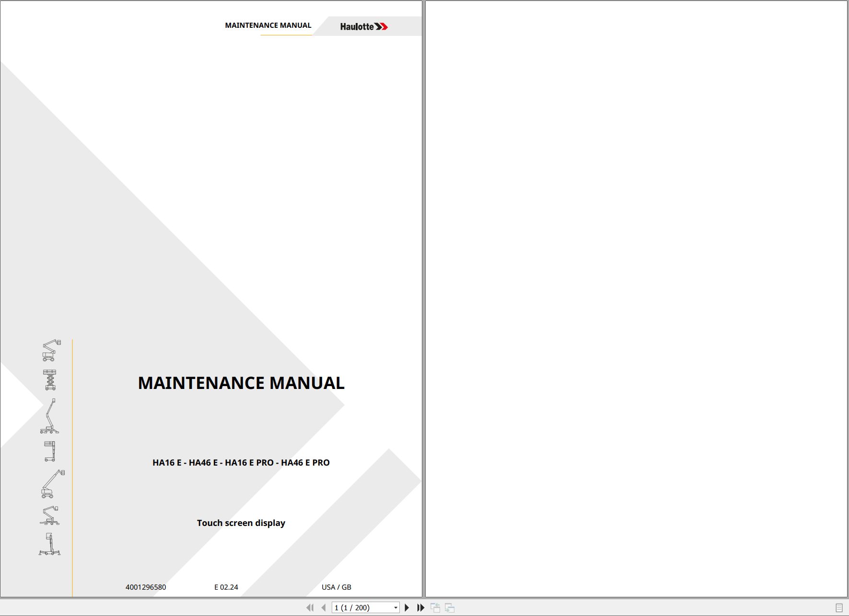The image size is (849, 616).
Task: Click the scissor lift icon
Action: pyautogui.click(x=50, y=380)
